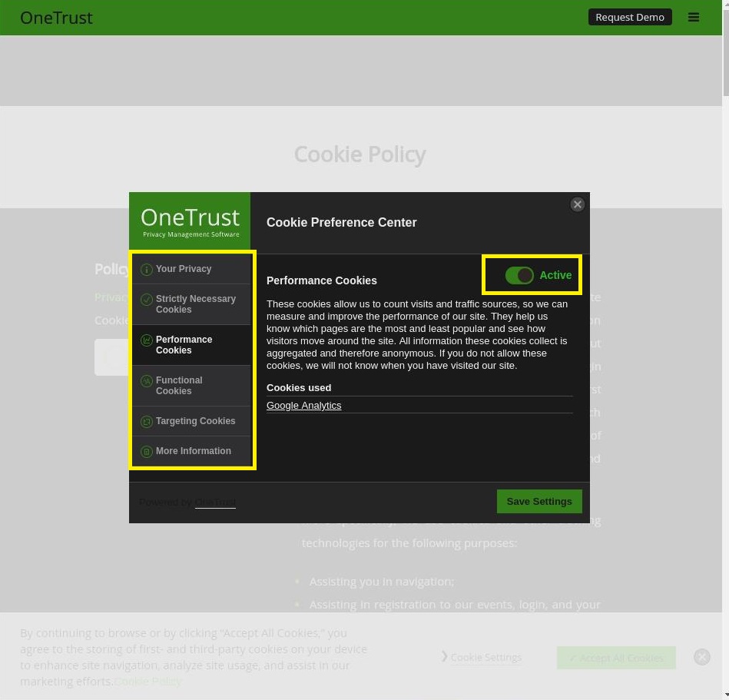Click the More Information icon
The width and height of the screenshot is (729, 700).
[147, 451]
